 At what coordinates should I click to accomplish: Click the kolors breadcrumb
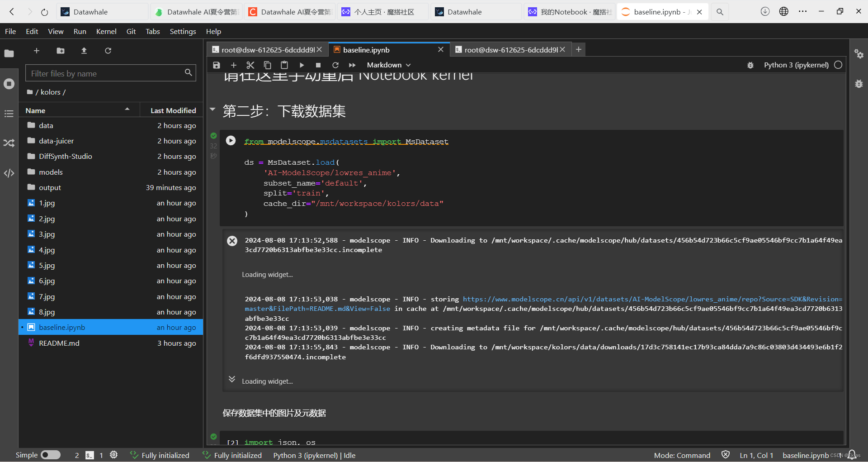point(50,92)
